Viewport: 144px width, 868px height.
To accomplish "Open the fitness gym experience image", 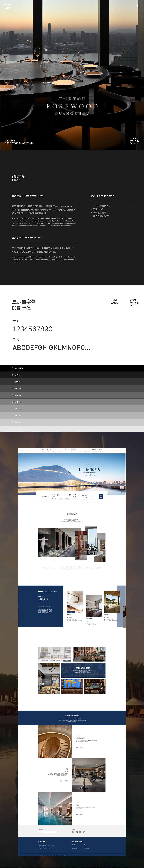I will click(89, 775).
